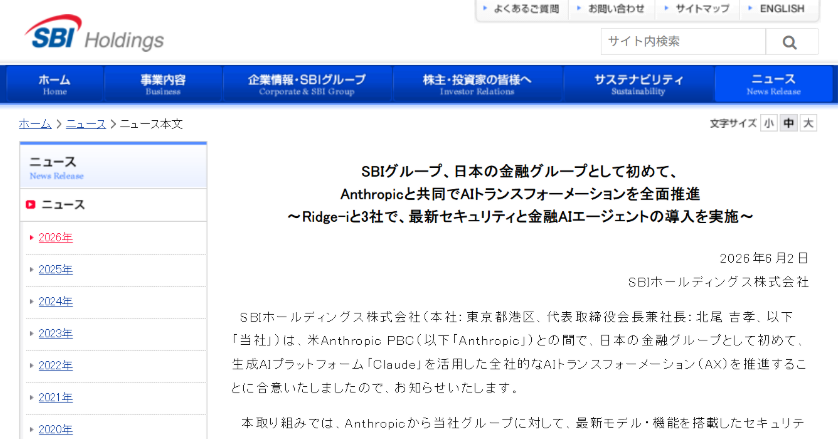Open 企業情報・SBIグループ nav tab
The width and height of the screenshot is (840, 439).
point(307,84)
